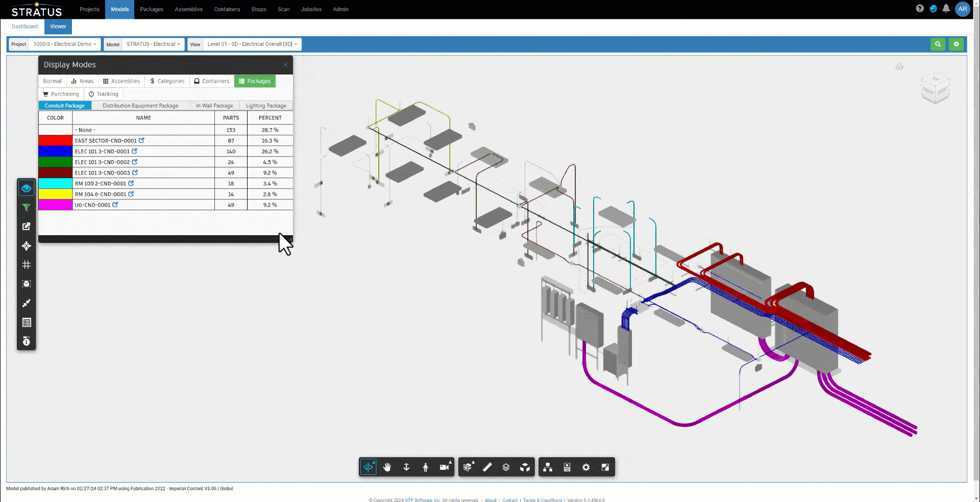Enable the Purchasing display mode
The image size is (980, 502).
point(61,94)
